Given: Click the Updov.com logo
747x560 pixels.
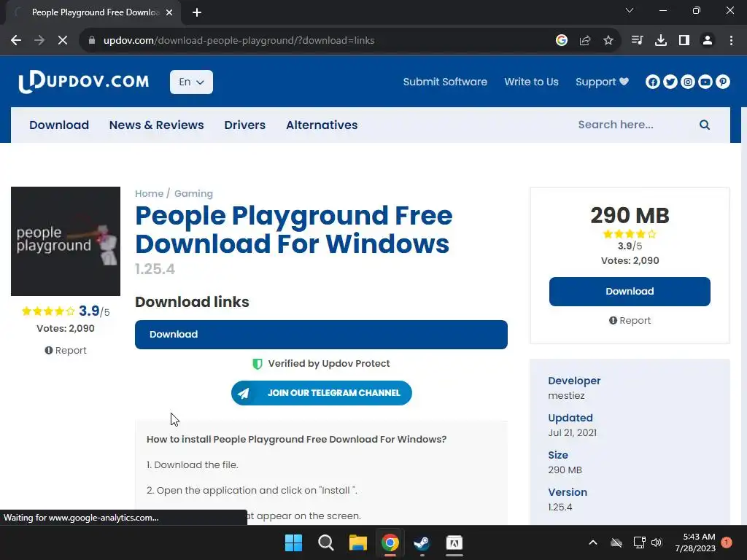Looking at the screenshot, I should pos(84,82).
